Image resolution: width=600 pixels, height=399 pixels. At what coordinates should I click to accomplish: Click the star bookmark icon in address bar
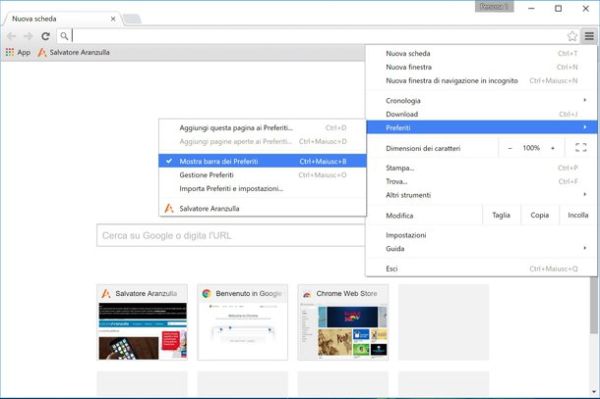[x=572, y=36]
